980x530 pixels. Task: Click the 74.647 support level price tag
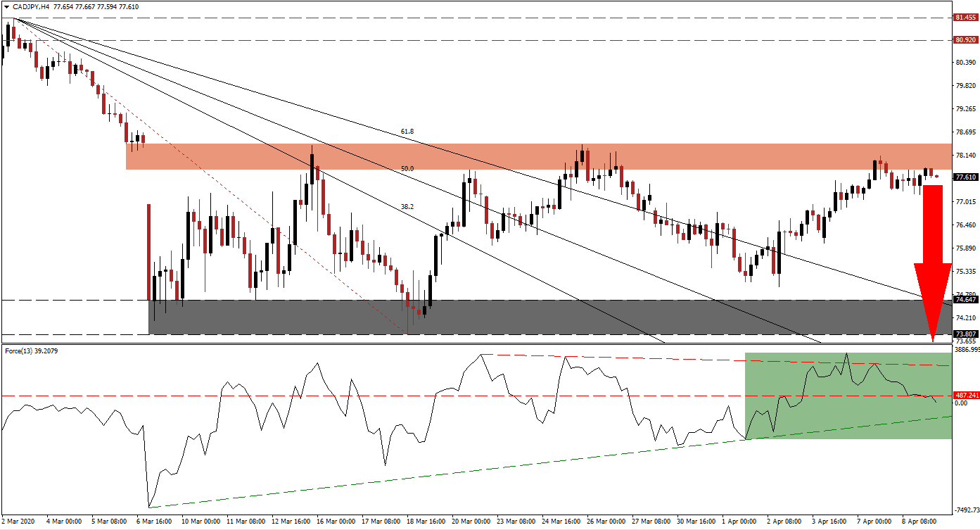tap(965, 300)
